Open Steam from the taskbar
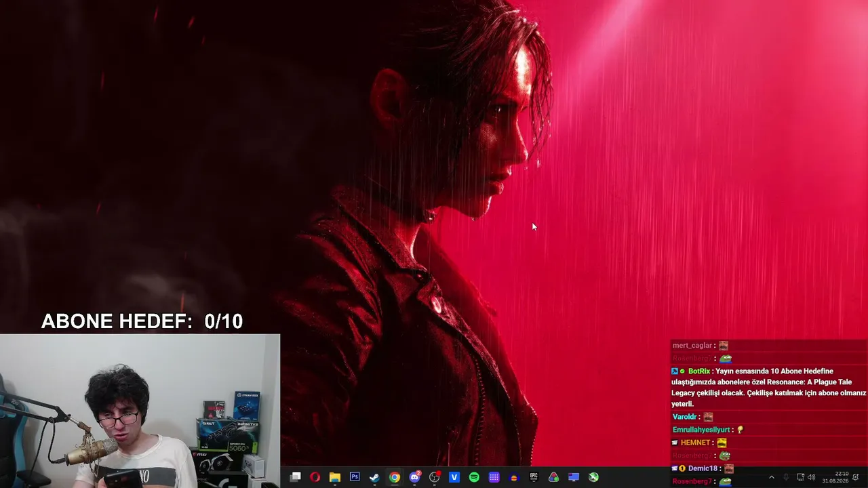This screenshot has width=868, height=488. pos(374,477)
